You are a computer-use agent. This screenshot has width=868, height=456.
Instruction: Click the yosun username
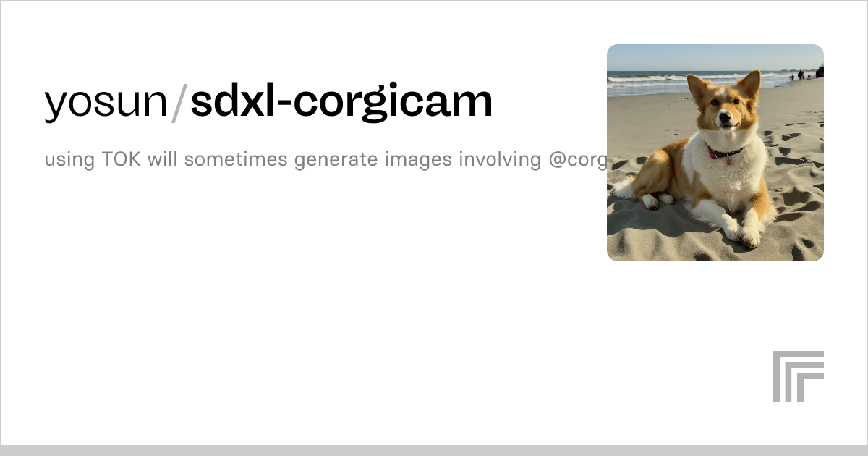pyautogui.click(x=106, y=102)
